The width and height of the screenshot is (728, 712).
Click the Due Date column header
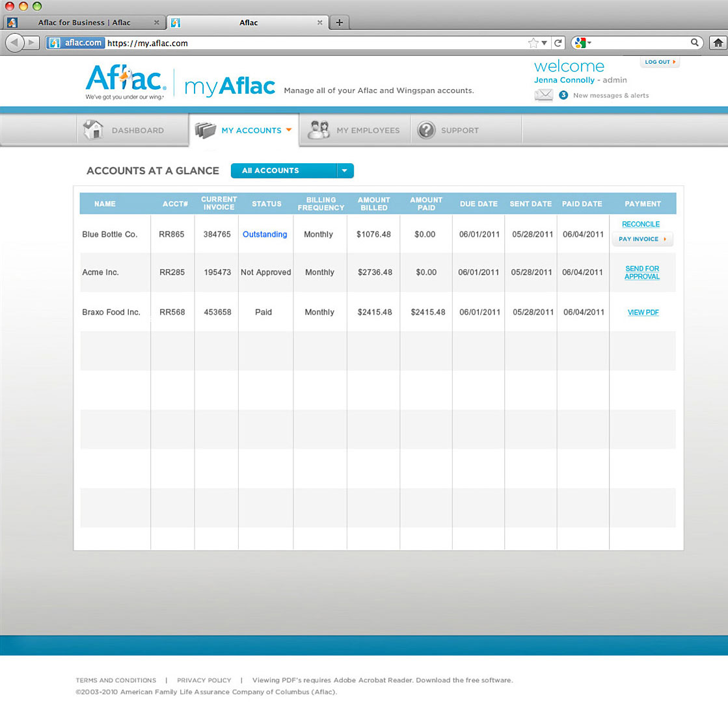(479, 204)
